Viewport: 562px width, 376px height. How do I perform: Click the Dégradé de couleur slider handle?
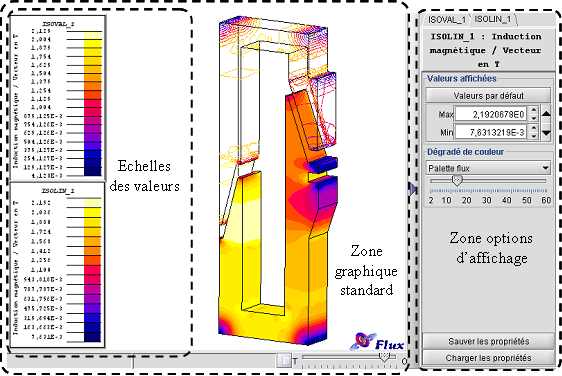point(457,180)
